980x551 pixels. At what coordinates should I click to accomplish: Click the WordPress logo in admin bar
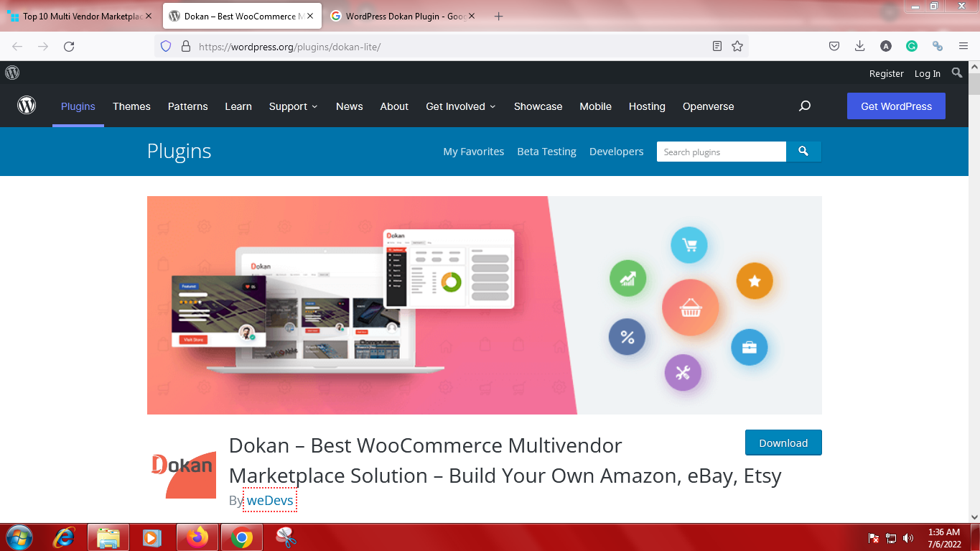pyautogui.click(x=12, y=73)
